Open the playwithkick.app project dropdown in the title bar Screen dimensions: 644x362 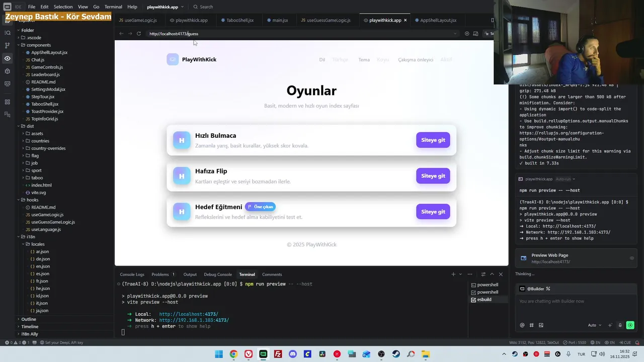point(166,7)
